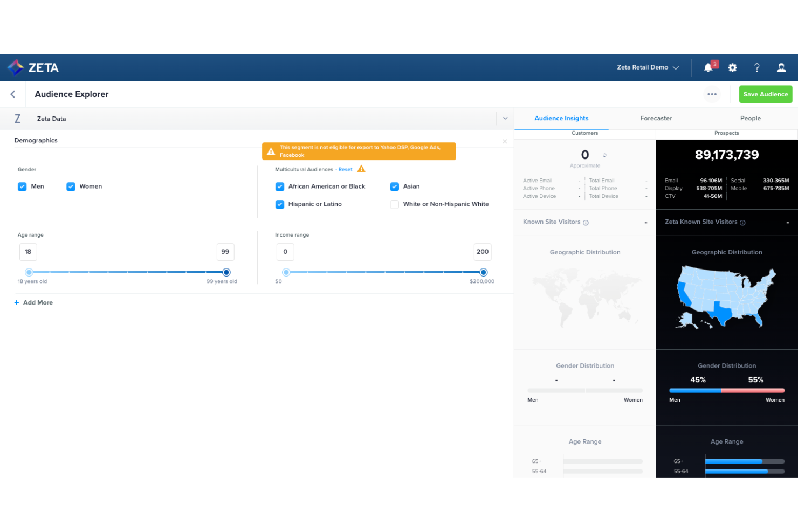Uncheck the Asian audience checkbox

point(395,186)
